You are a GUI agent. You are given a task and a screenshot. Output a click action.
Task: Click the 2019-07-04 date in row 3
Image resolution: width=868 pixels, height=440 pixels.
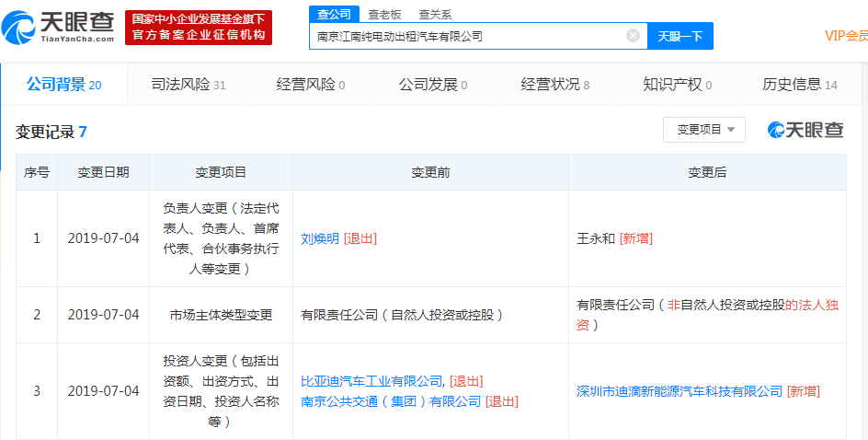coord(104,391)
